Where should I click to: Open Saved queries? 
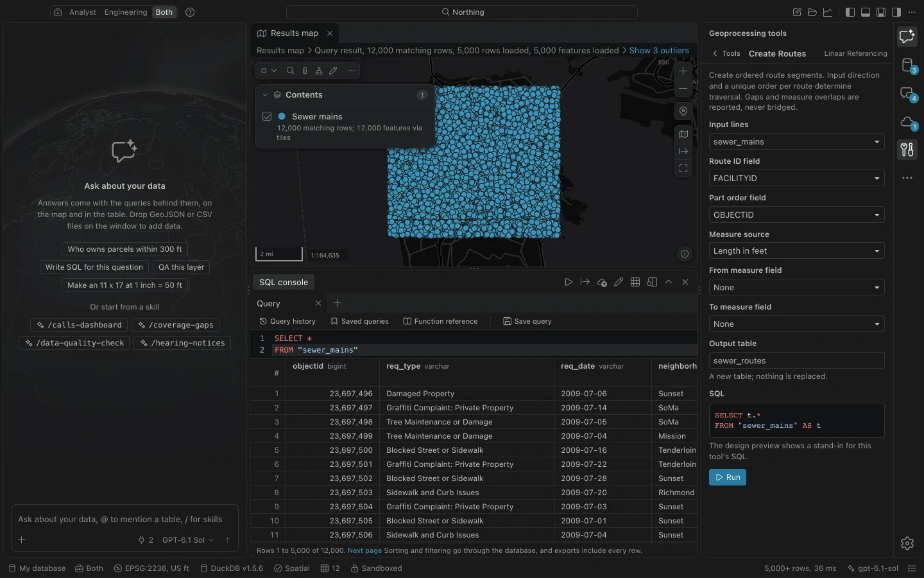click(359, 321)
